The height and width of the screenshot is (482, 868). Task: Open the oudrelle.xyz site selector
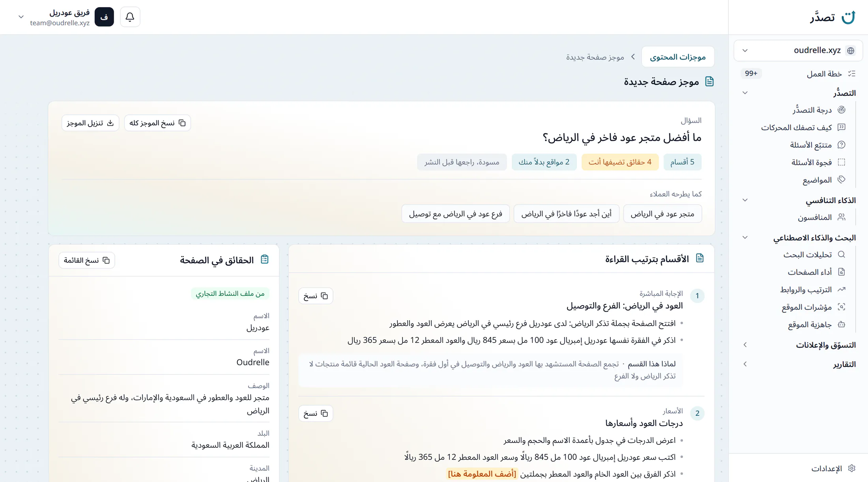tap(798, 50)
